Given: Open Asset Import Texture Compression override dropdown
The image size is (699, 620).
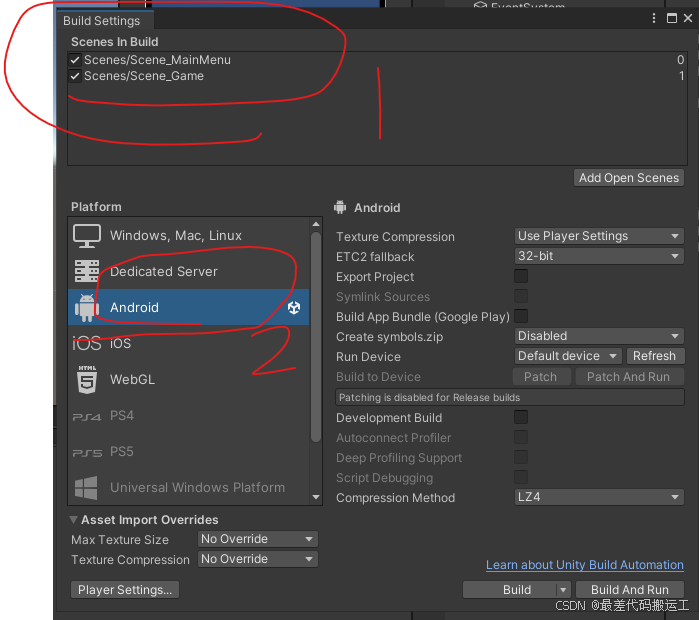Looking at the screenshot, I should tap(258, 559).
